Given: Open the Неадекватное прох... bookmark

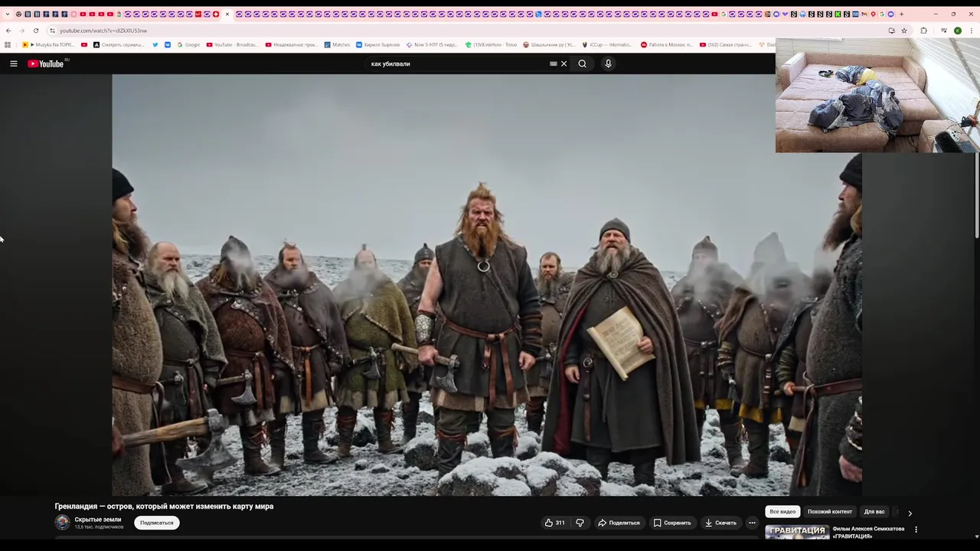Looking at the screenshot, I should click(291, 44).
